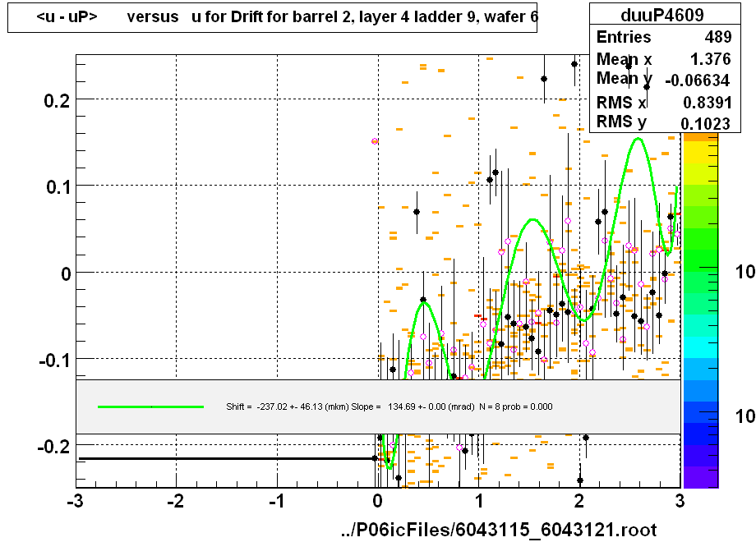756x542 pixels.
Task: Click the Mean y value -0.06634
Action: coord(697,80)
